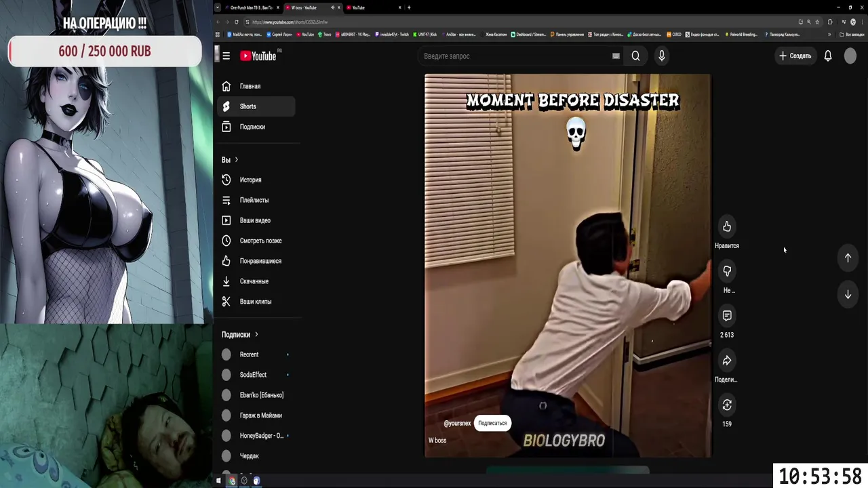The image size is (868, 488).
Task: Open the browser extensions puzzle icon
Action: [830, 22]
